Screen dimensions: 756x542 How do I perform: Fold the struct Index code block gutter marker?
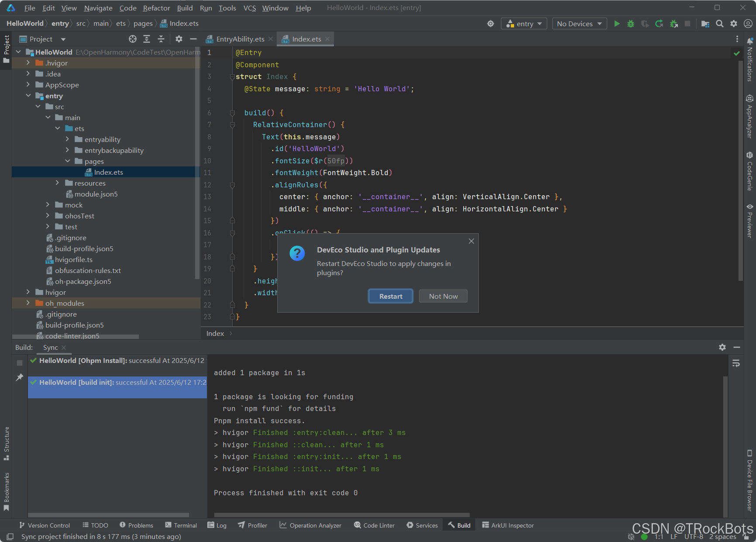coord(232,77)
